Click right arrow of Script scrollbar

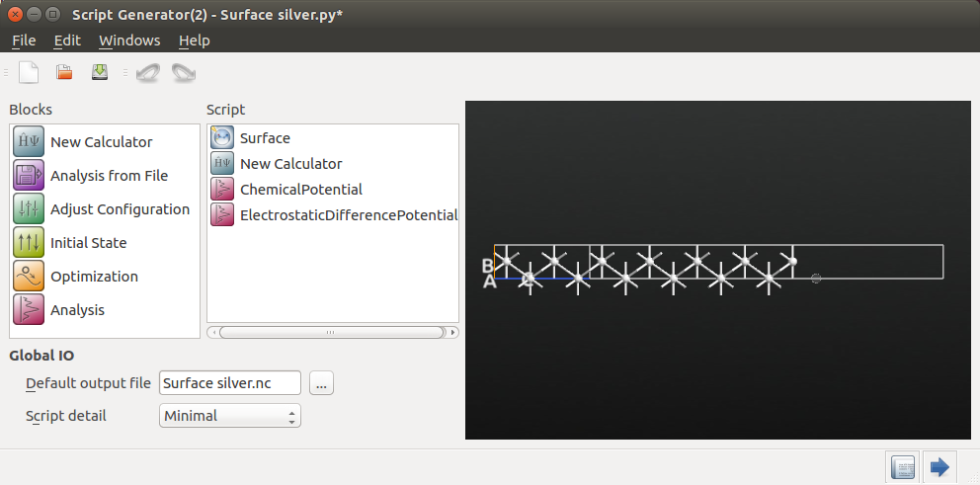pos(453,333)
